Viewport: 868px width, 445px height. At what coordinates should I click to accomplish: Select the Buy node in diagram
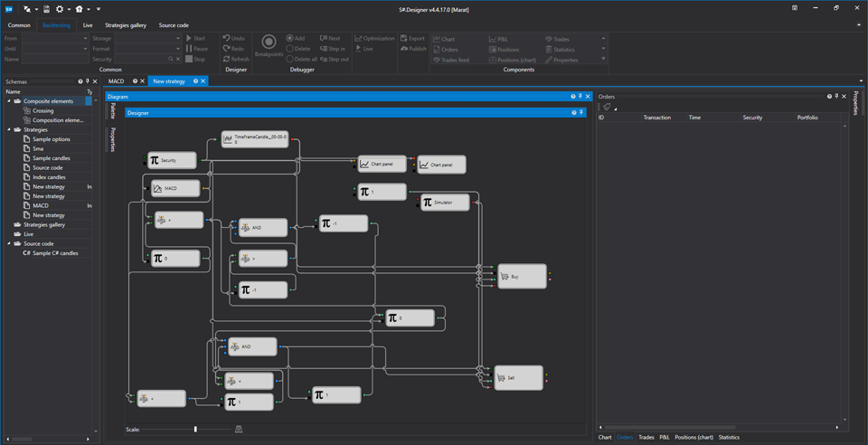[522, 276]
